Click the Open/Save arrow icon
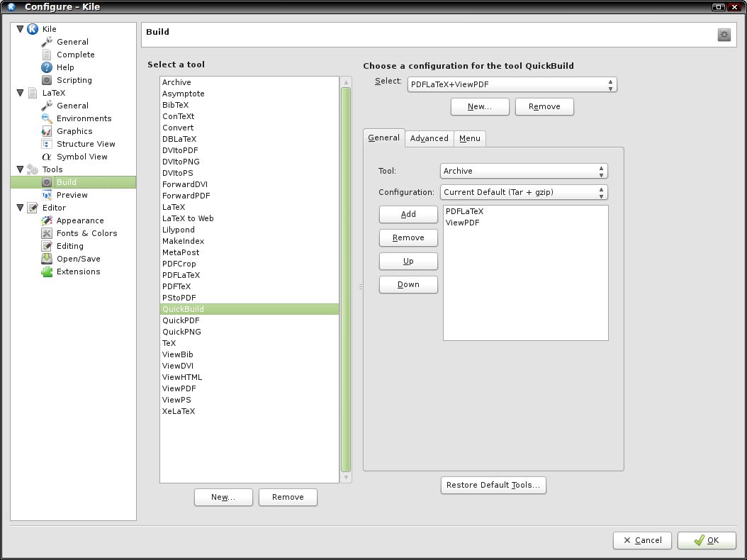 coord(47,259)
